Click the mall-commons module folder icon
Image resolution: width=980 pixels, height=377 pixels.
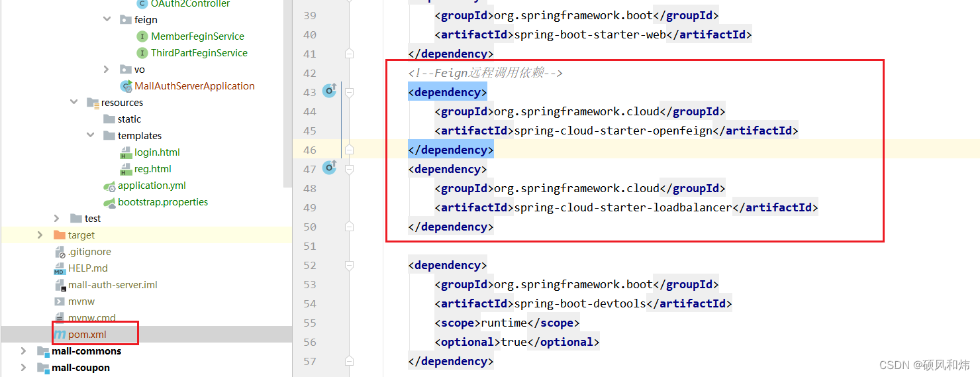pyautogui.click(x=43, y=351)
